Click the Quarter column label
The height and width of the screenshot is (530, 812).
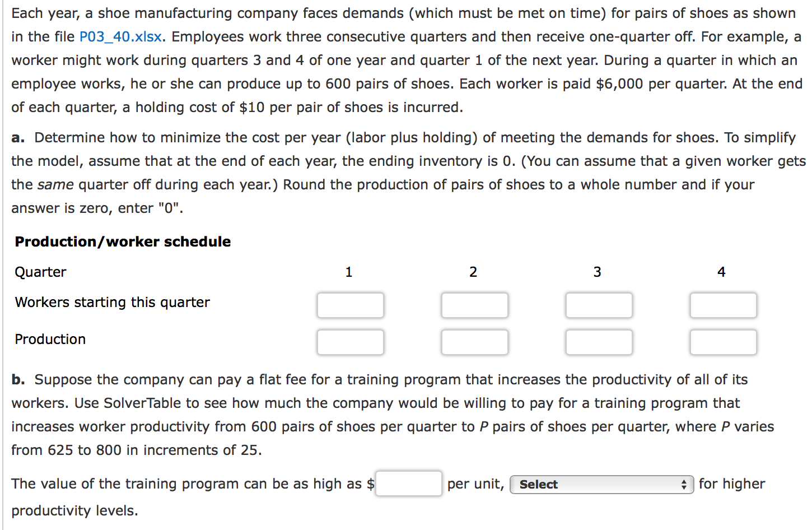pyautogui.click(x=40, y=272)
